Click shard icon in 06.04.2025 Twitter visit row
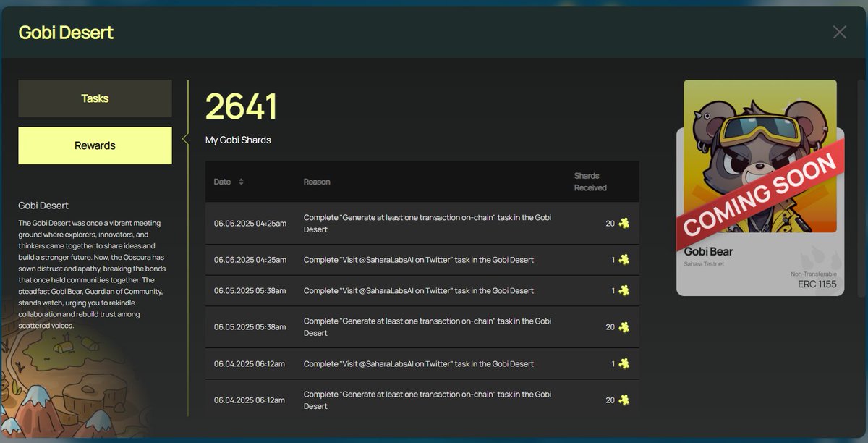The height and width of the screenshot is (443, 868). pos(624,363)
